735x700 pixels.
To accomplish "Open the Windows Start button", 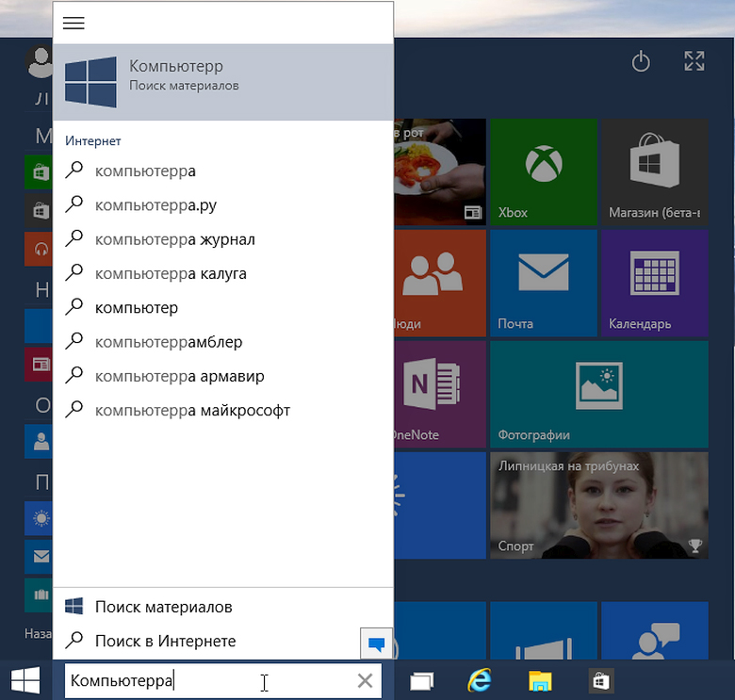I will coord(25,680).
